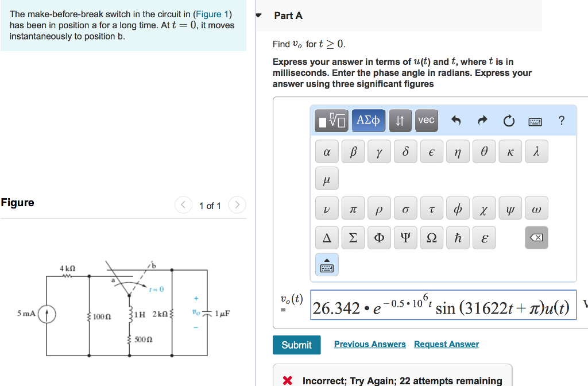The image size is (588, 386).
Task: Open Previous Answers
Action: pyautogui.click(x=370, y=344)
